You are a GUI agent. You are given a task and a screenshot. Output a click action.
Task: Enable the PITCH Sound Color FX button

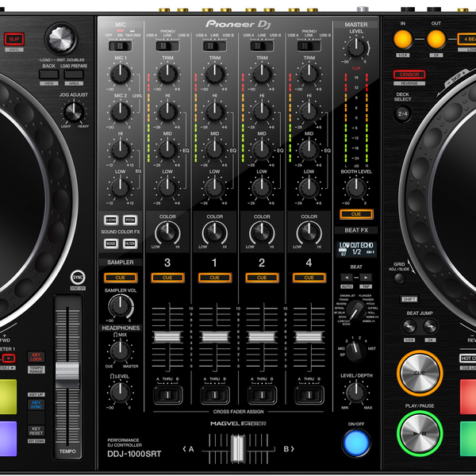(130, 220)
